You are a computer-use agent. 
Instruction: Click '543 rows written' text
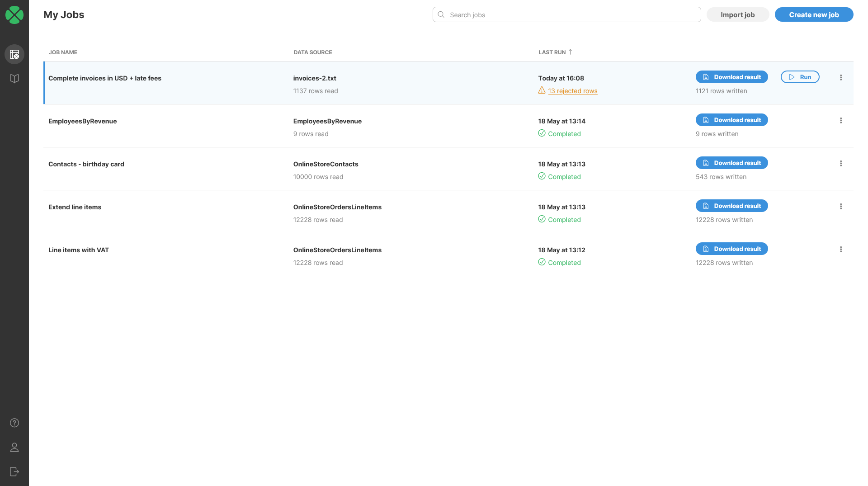coord(721,177)
